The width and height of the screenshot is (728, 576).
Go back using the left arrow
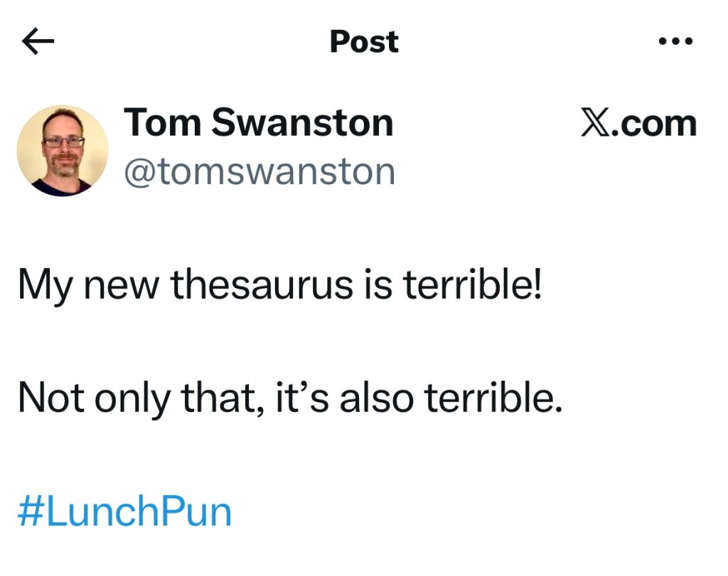tap(38, 43)
